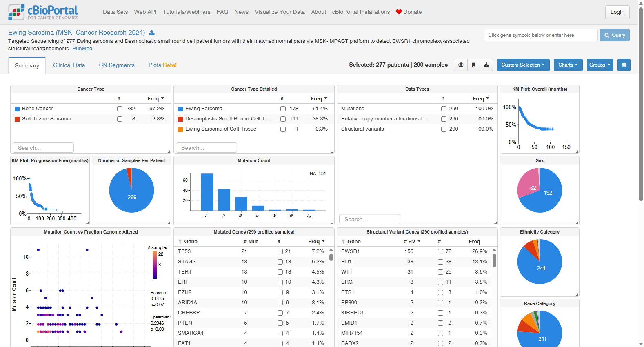Open the Charts dropdown menu
The height and width of the screenshot is (347, 644).
568,65
